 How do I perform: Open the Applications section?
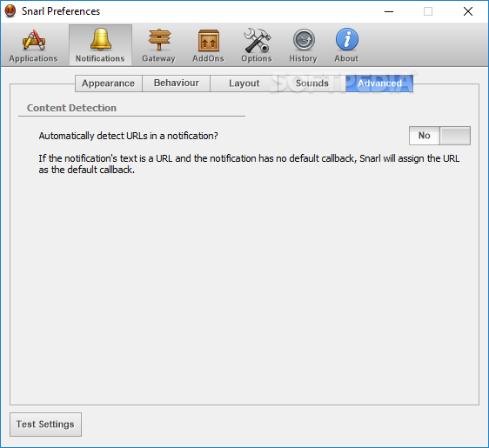pyautogui.click(x=33, y=45)
